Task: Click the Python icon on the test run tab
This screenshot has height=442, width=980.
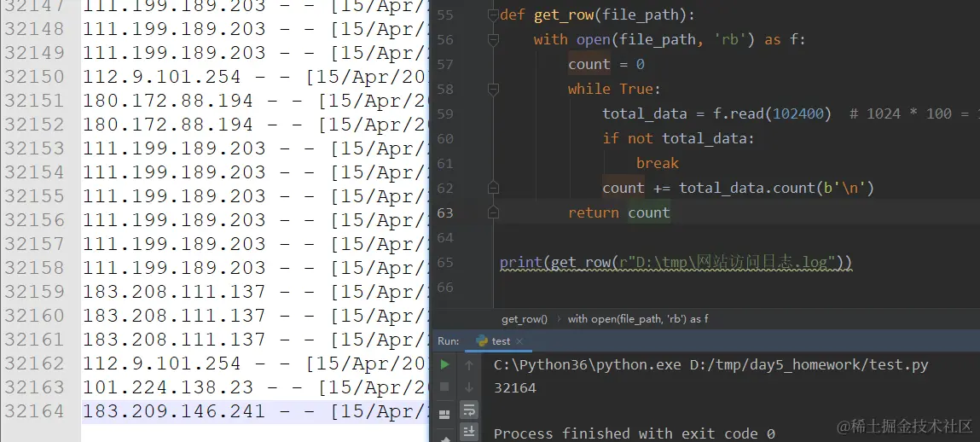Action: tap(482, 340)
